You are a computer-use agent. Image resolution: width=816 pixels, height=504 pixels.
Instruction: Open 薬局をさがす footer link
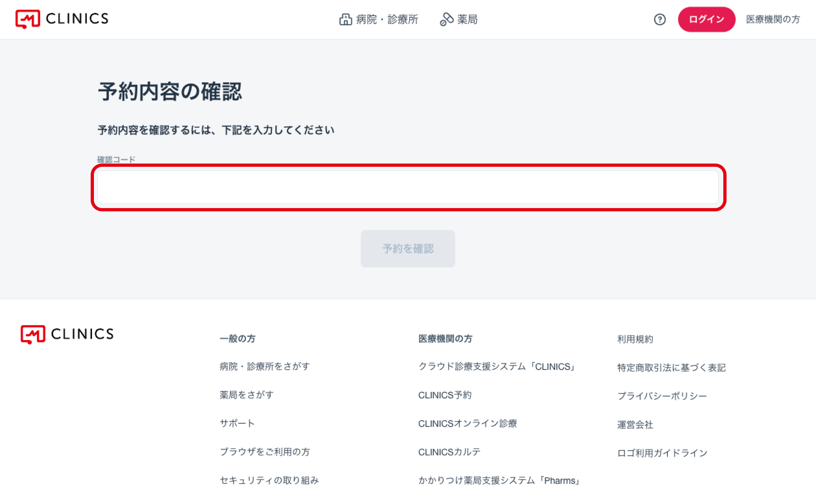246,395
